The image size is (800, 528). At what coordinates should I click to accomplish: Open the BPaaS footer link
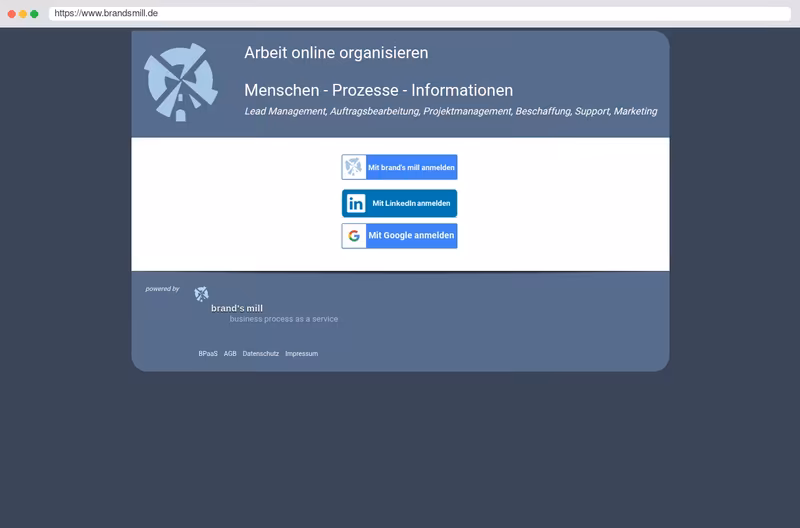pos(208,354)
